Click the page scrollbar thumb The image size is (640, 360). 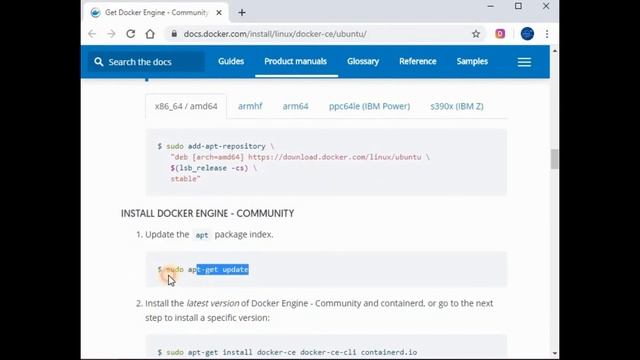554,159
